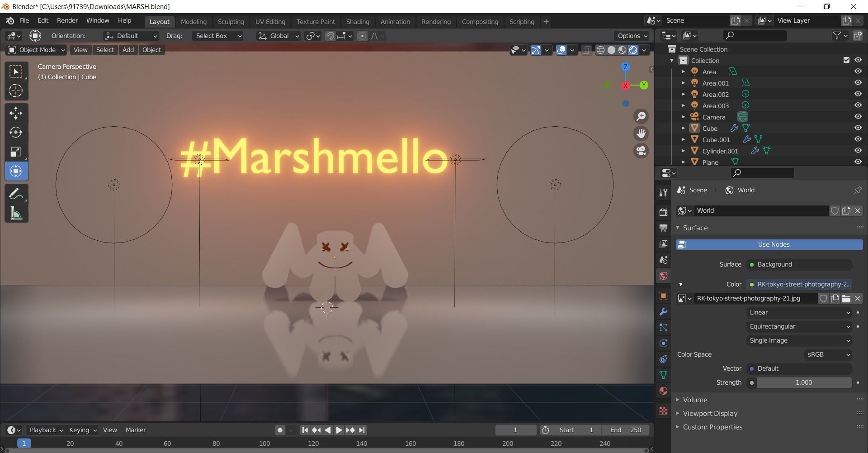Select the Cursor tool

point(16,91)
